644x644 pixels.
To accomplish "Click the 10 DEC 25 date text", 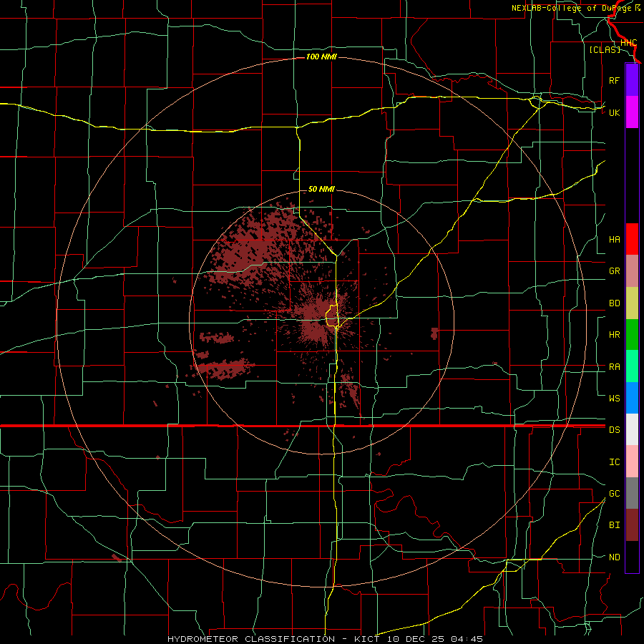I will point(416,639).
